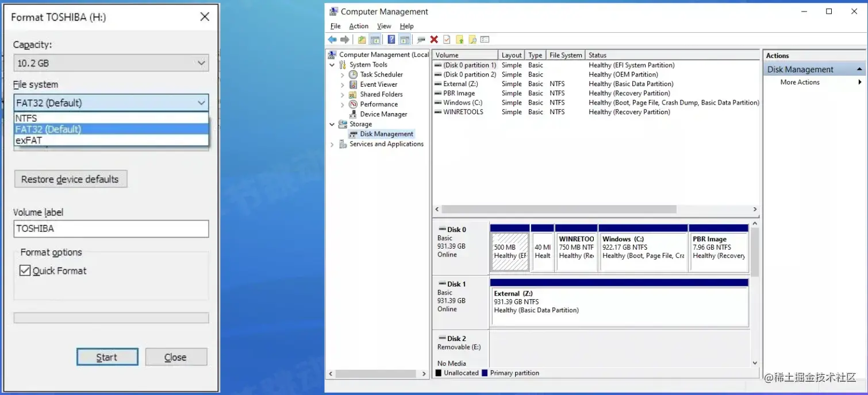Click the Volume label TOSHIBA text field

tap(111, 229)
